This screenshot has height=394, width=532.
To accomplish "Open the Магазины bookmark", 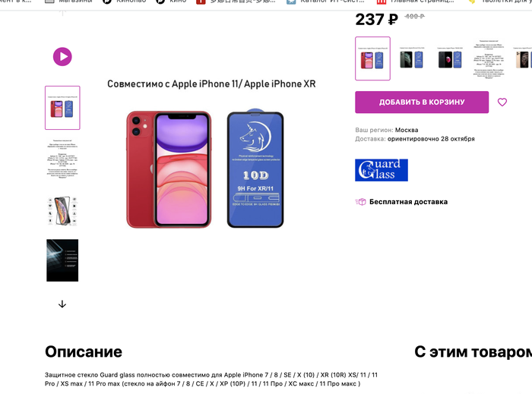I will (68, 2).
